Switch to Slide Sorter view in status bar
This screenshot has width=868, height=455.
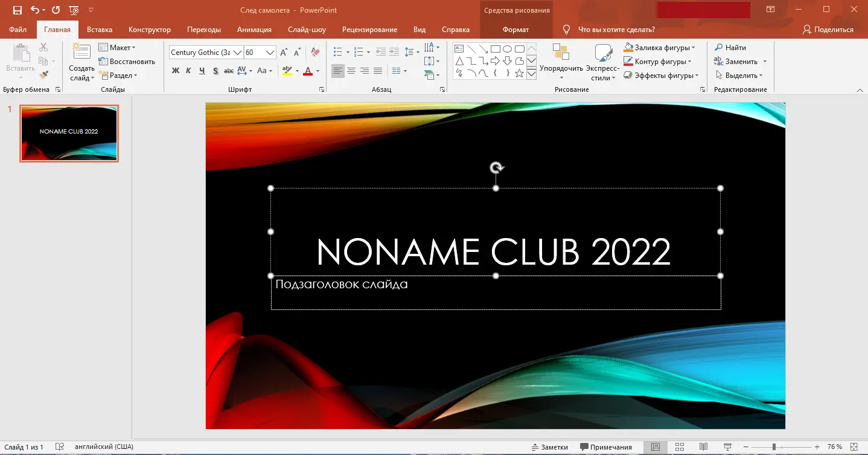tap(679, 447)
